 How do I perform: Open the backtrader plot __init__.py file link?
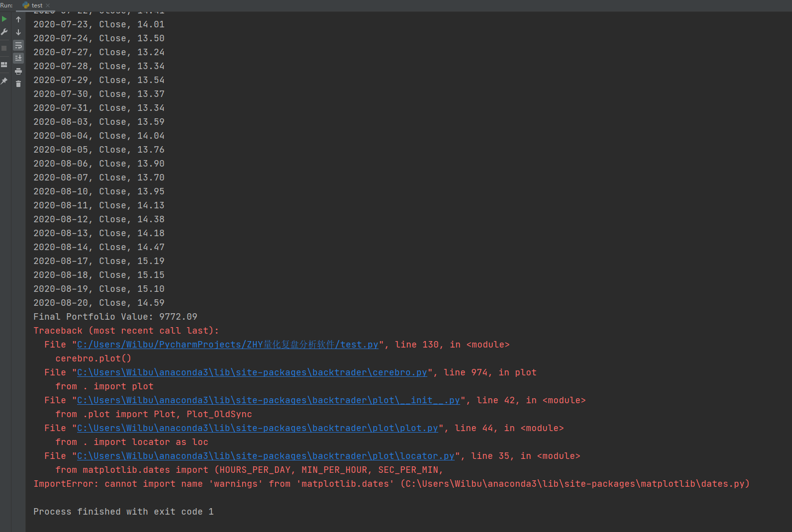[269, 400]
